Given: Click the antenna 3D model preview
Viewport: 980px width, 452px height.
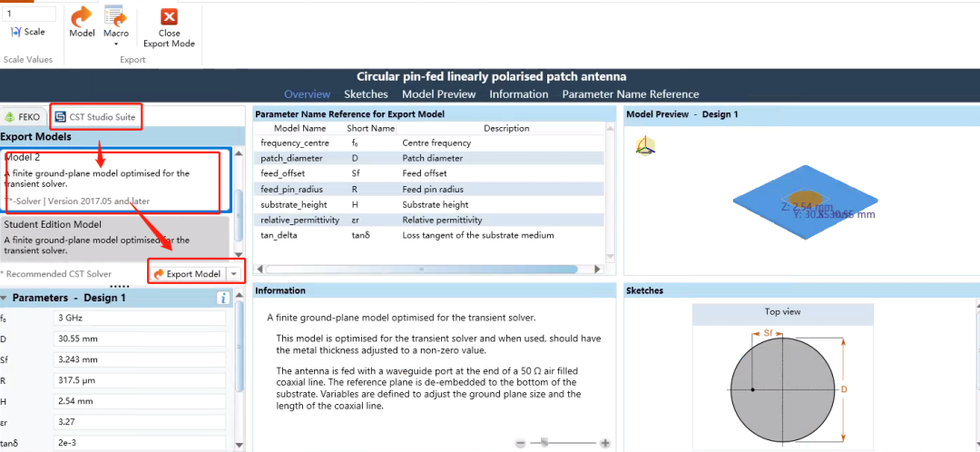Looking at the screenshot, I should pos(805,203).
